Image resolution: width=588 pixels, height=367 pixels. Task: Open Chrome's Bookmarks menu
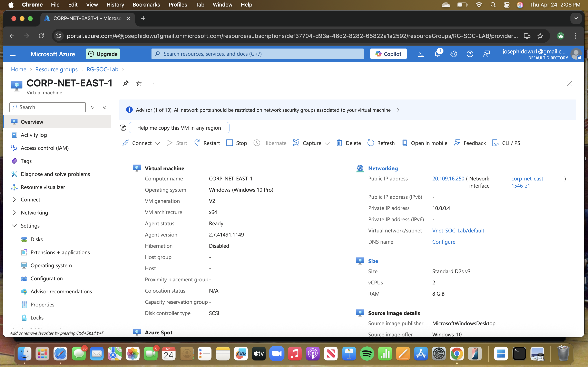click(x=146, y=5)
